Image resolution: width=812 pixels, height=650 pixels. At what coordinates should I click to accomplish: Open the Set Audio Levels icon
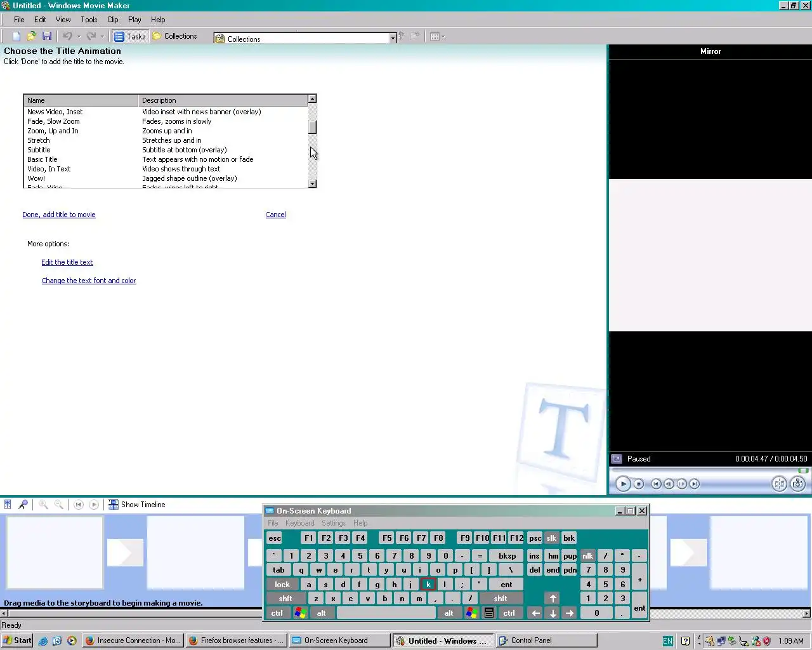pos(8,505)
